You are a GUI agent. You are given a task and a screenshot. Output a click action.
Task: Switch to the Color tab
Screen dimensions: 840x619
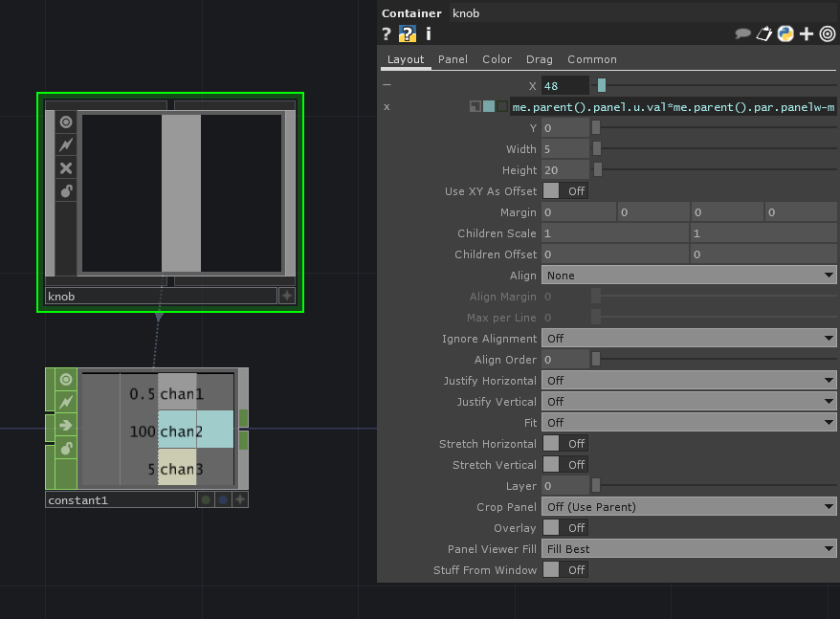click(x=497, y=59)
